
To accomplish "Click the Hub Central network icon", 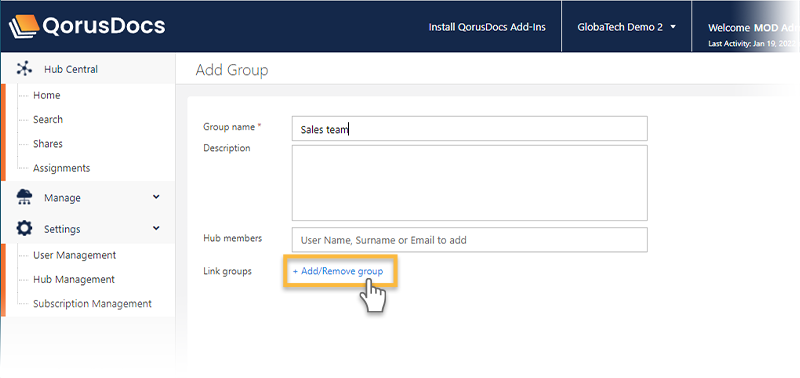I will (x=24, y=69).
